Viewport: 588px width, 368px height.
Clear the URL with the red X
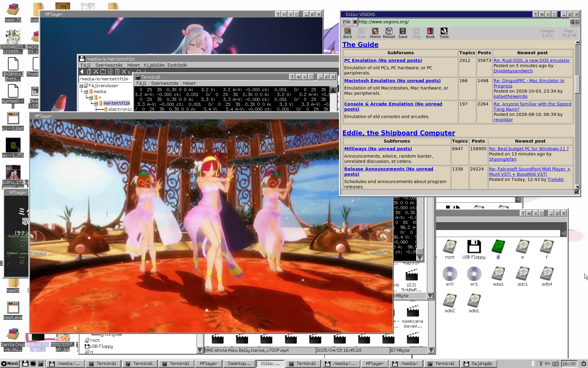(x=355, y=22)
